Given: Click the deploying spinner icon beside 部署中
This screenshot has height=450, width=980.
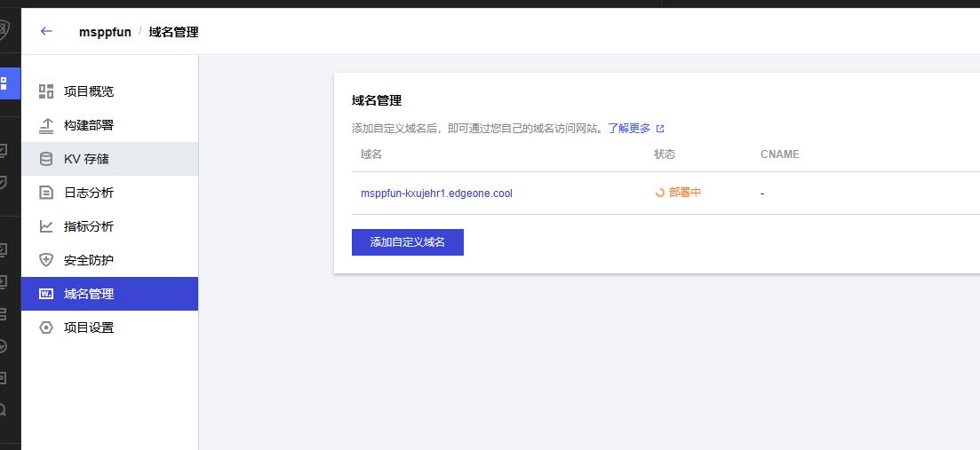Looking at the screenshot, I should [x=659, y=193].
